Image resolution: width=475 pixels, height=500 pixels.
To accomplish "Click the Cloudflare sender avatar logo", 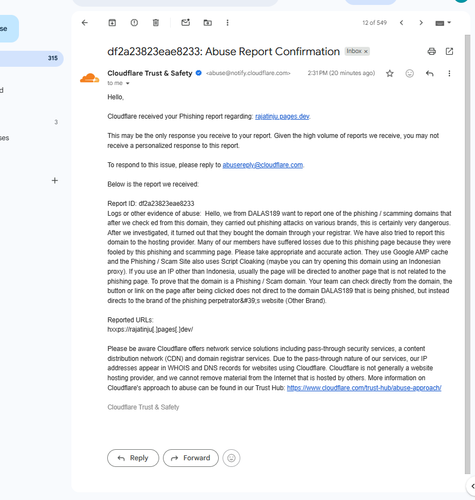I will pyautogui.click(x=89, y=78).
